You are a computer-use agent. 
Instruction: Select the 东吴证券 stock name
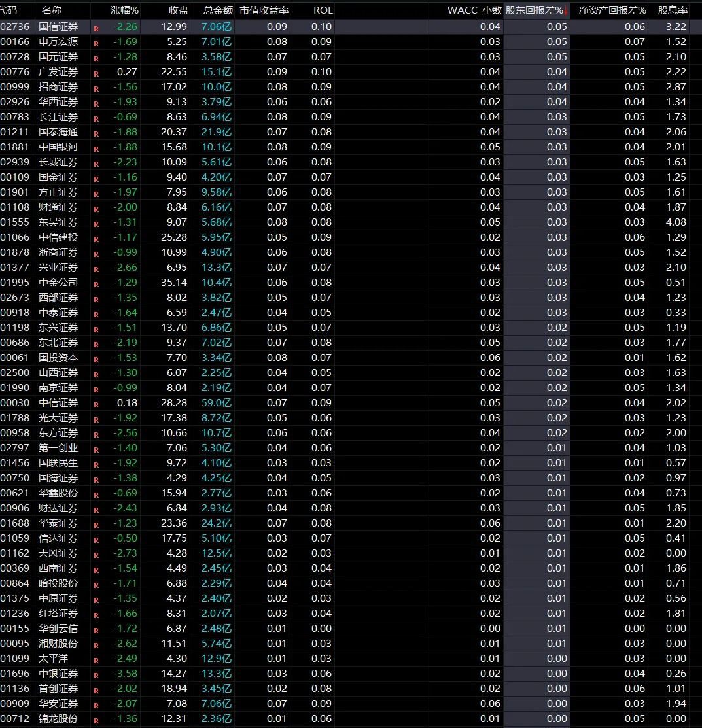pos(58,222)
